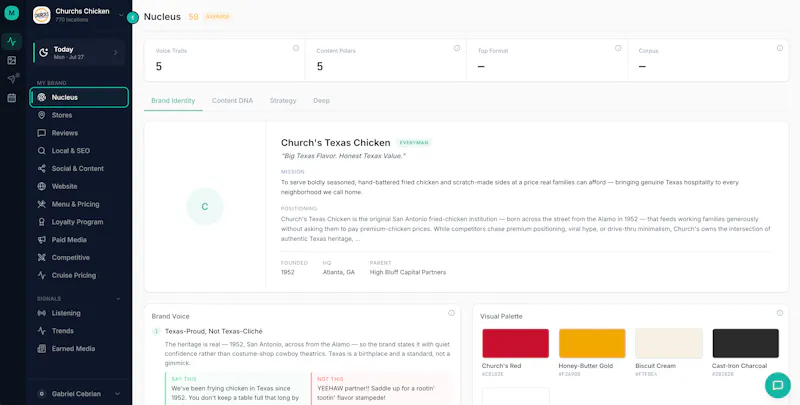Select the Brand Identity tab
The image size is (800, 405).
[173, 100]
